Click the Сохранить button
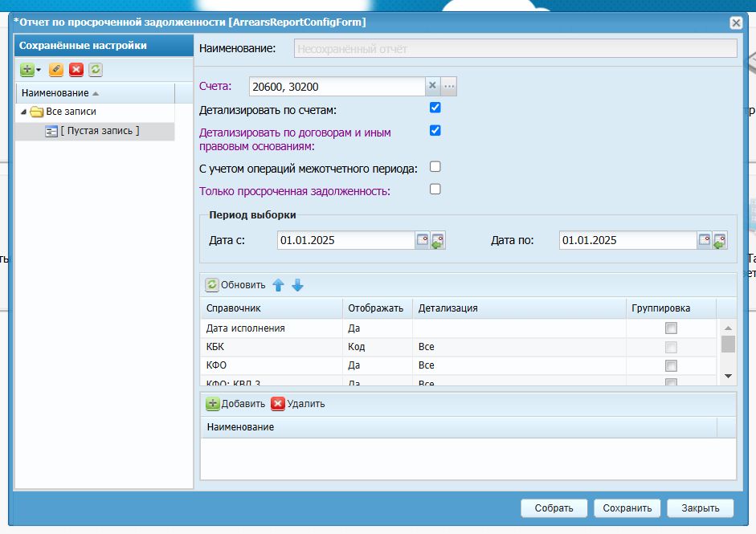The height and width of the screenshot is (534, 756). [x=627, y=508]
